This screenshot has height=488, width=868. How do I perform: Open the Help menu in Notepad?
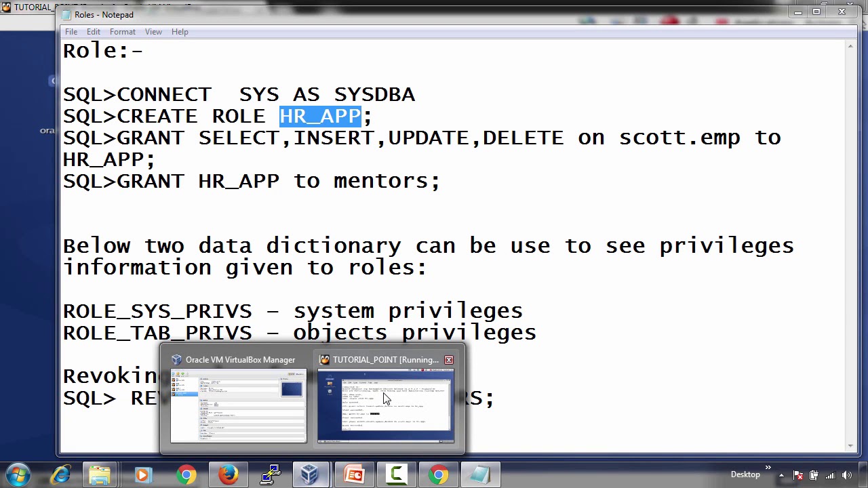(x=180, y=32)
